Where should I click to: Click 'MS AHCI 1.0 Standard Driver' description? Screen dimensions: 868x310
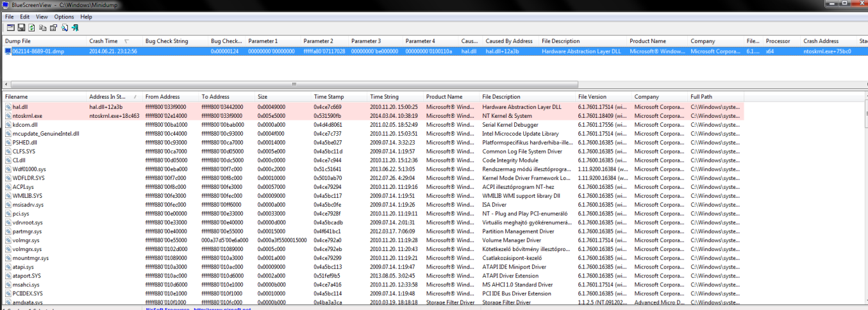(520, 284)
